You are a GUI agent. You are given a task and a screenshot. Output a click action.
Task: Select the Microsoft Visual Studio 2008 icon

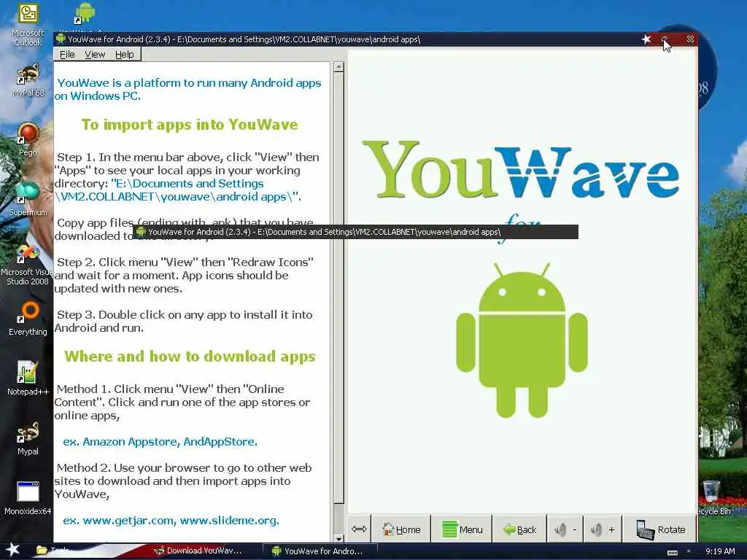tap(27, 264)
